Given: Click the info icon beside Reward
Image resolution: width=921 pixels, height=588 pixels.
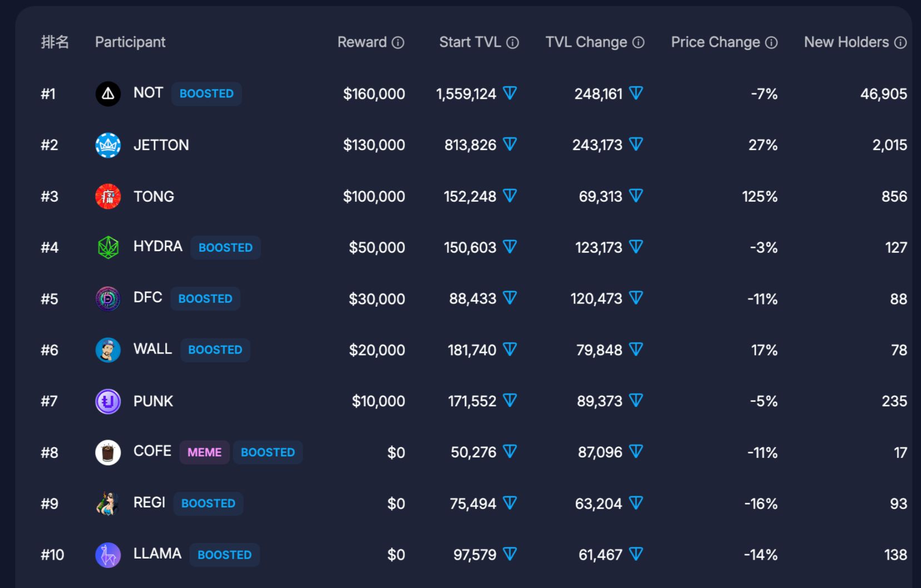Looking at the screenshot, I should [x=398, y=43].
